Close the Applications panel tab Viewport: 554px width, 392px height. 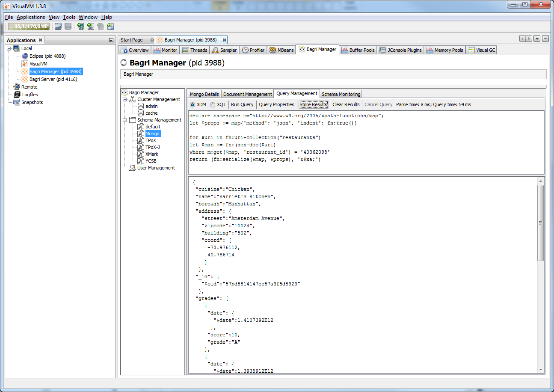pyautogui.click(x=40, y=40)
